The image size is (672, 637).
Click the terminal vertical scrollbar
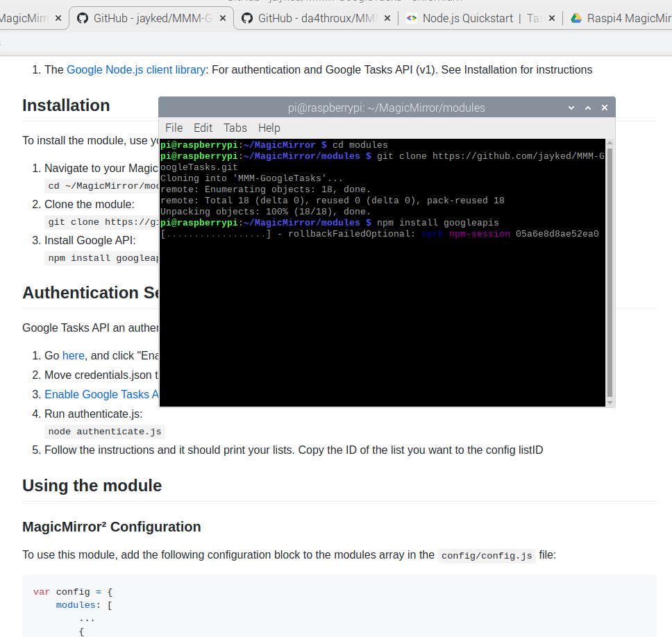click(x=610, y=273)
